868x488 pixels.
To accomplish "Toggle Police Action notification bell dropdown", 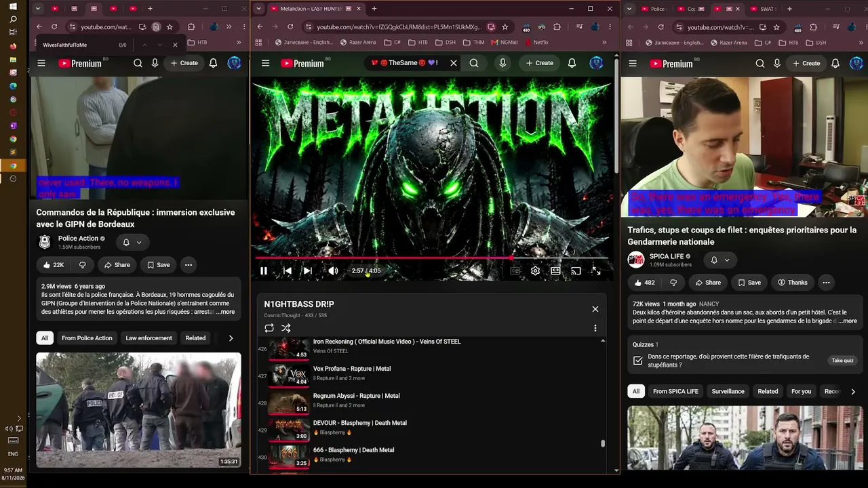I will [132, 243].
